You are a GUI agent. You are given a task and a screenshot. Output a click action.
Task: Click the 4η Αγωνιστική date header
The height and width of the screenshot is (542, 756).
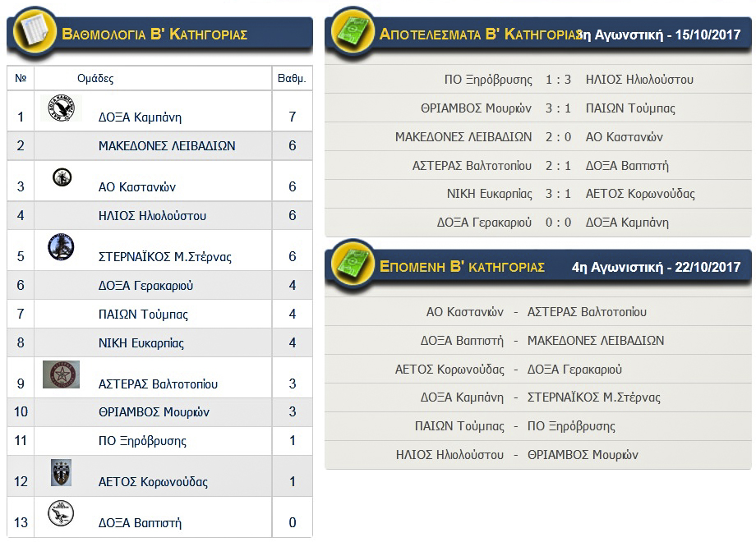[x=656, y=267]
